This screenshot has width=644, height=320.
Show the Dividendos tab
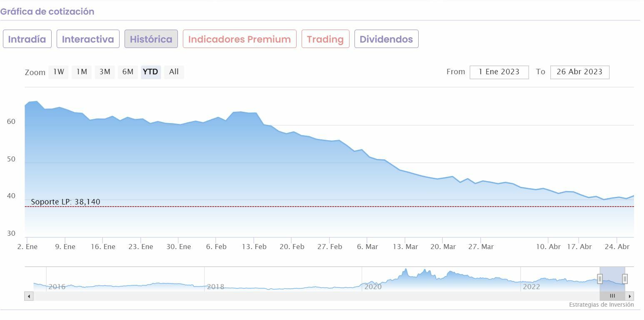pos(386,39)
